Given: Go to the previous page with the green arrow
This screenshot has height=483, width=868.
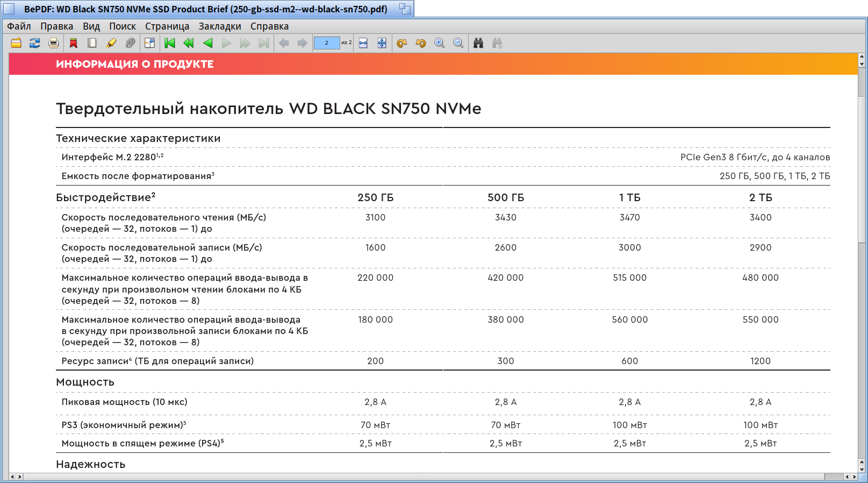Looking at the screenshot, I should point(207,43).
